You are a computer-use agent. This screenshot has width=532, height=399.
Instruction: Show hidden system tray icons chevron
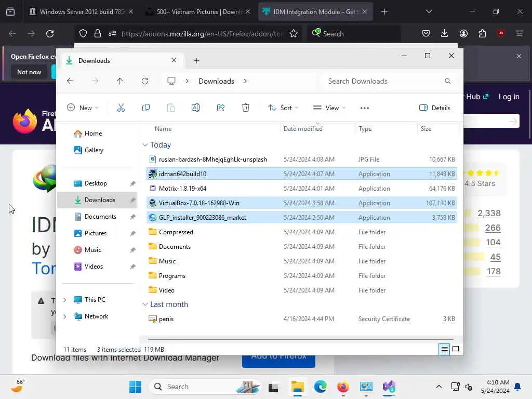(438, 387)
